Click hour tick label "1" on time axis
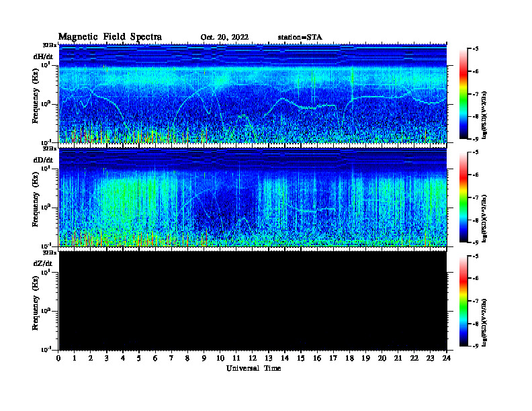532x411 pixels. 75,359
